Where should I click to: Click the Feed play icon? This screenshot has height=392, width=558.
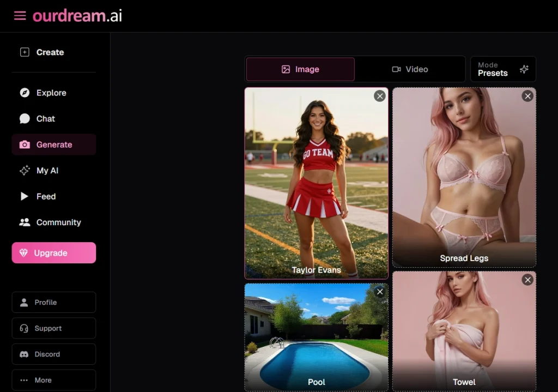coord(24,196)
